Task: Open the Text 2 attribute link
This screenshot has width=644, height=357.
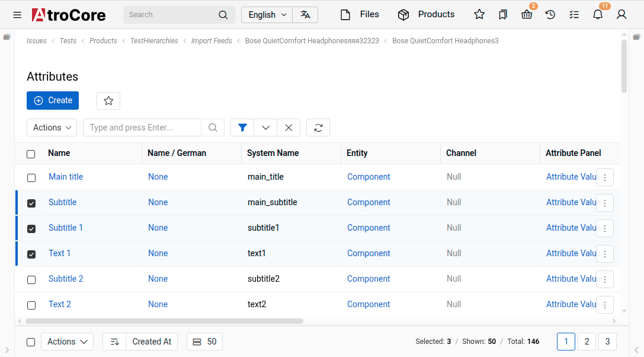Action: 60,304
